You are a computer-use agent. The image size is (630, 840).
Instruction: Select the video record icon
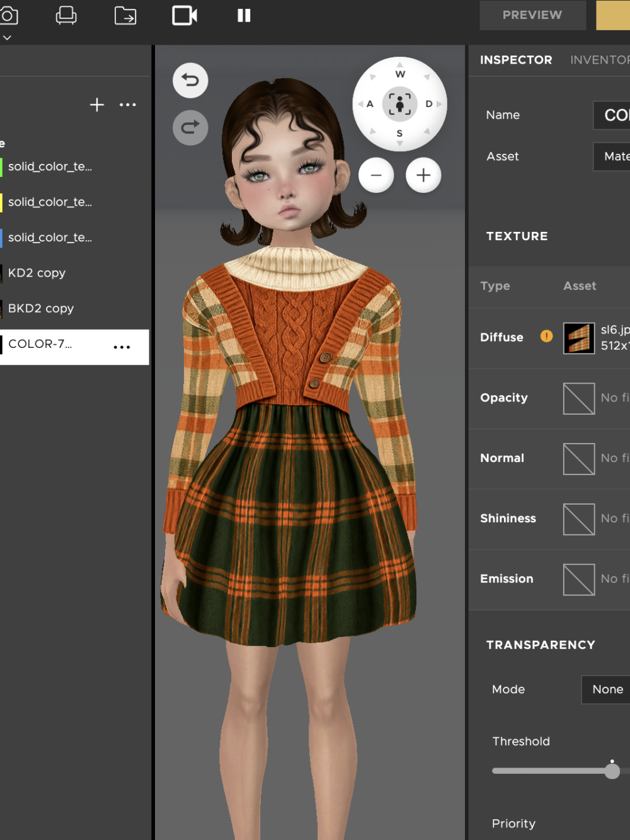pos(185,15)
